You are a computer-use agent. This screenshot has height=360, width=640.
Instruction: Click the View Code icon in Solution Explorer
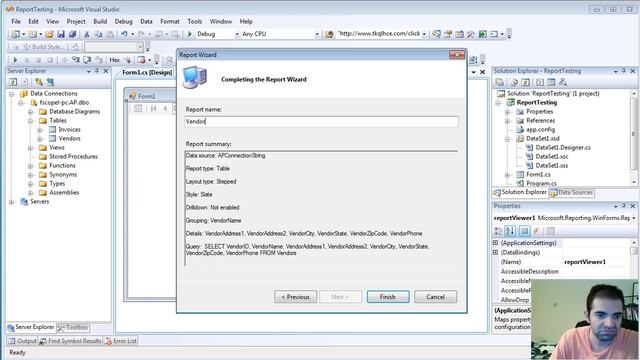pyautogui.click(x=540, y=82)
